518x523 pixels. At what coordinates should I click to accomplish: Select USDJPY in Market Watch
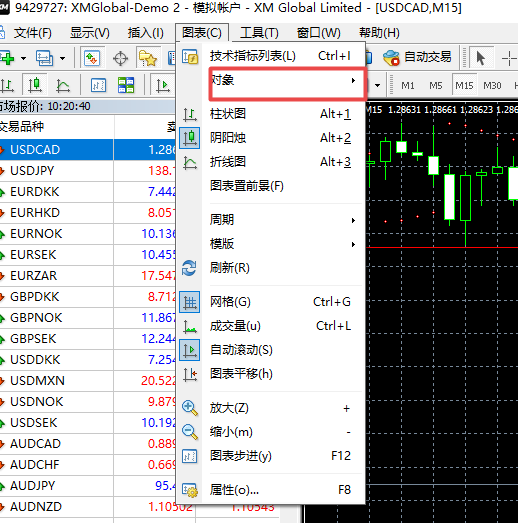(87, 171)
